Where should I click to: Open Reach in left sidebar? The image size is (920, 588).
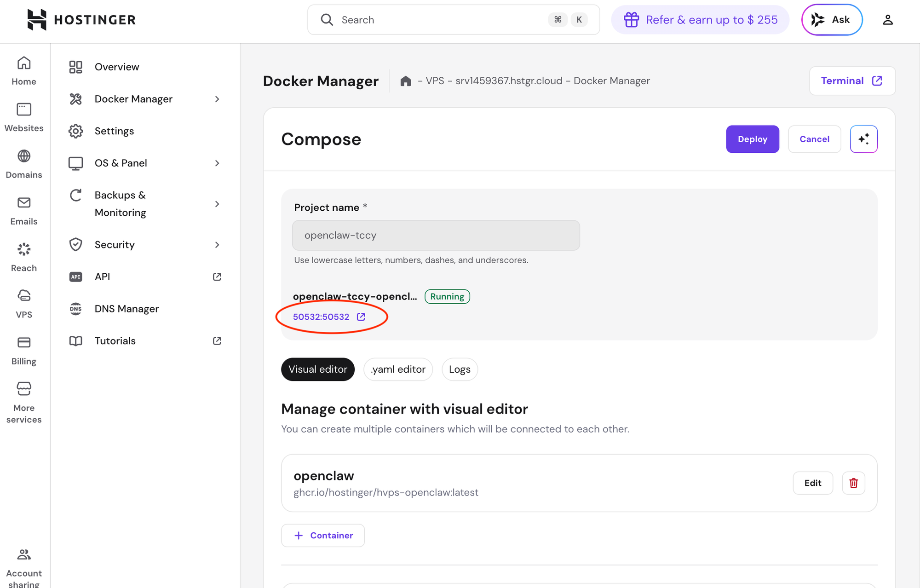24,257
